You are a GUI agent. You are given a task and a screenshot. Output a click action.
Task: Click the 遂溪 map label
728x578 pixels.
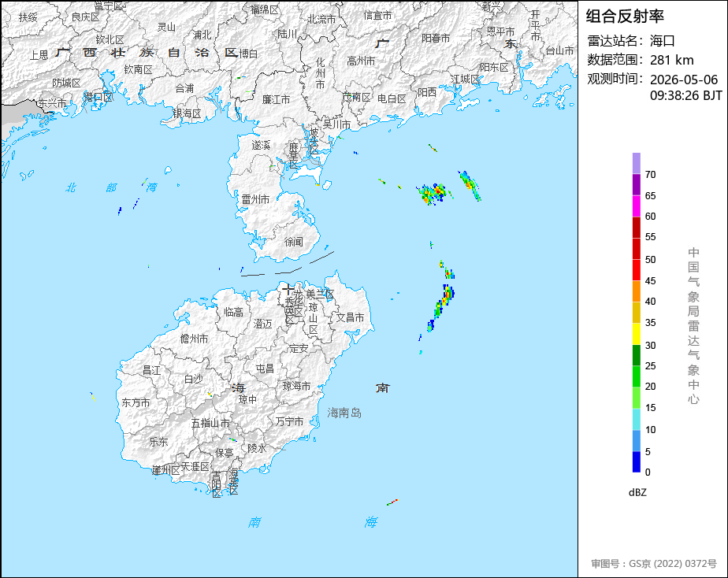[x=261, y=145]
